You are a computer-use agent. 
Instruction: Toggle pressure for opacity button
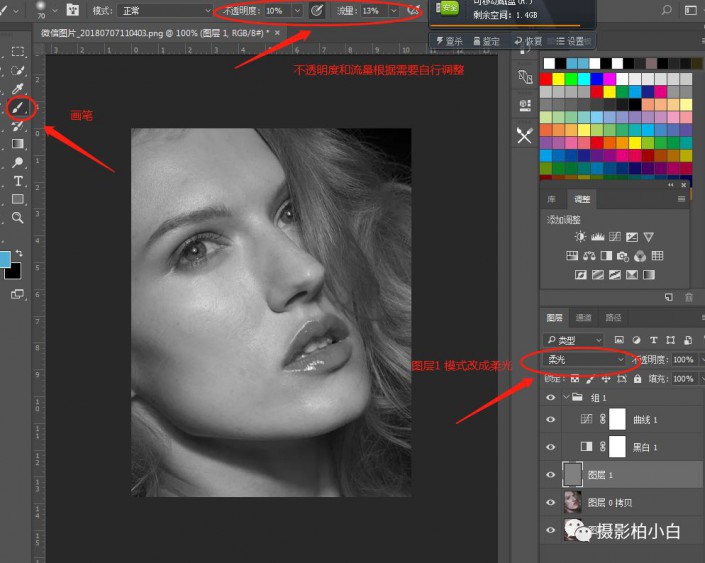[317, 10]
